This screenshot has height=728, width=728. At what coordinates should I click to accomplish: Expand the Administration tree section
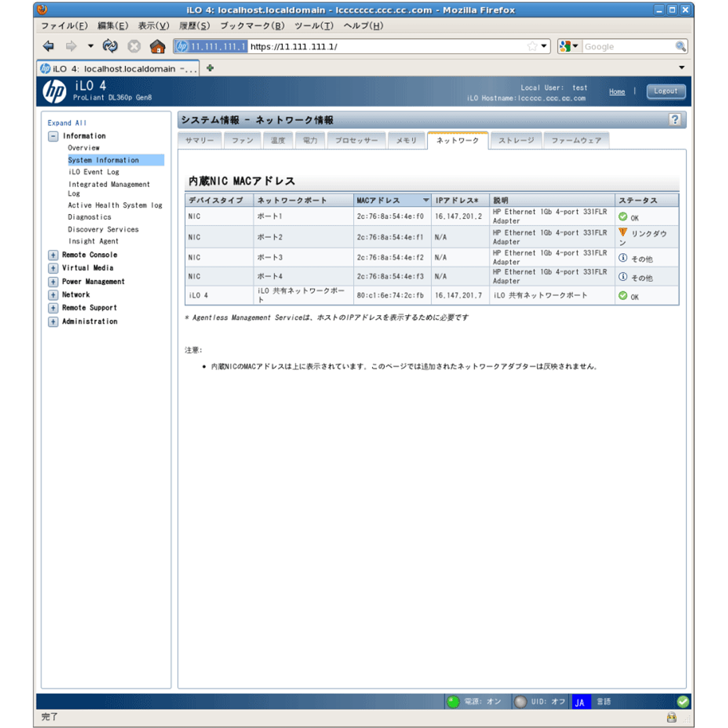[53, 322]
